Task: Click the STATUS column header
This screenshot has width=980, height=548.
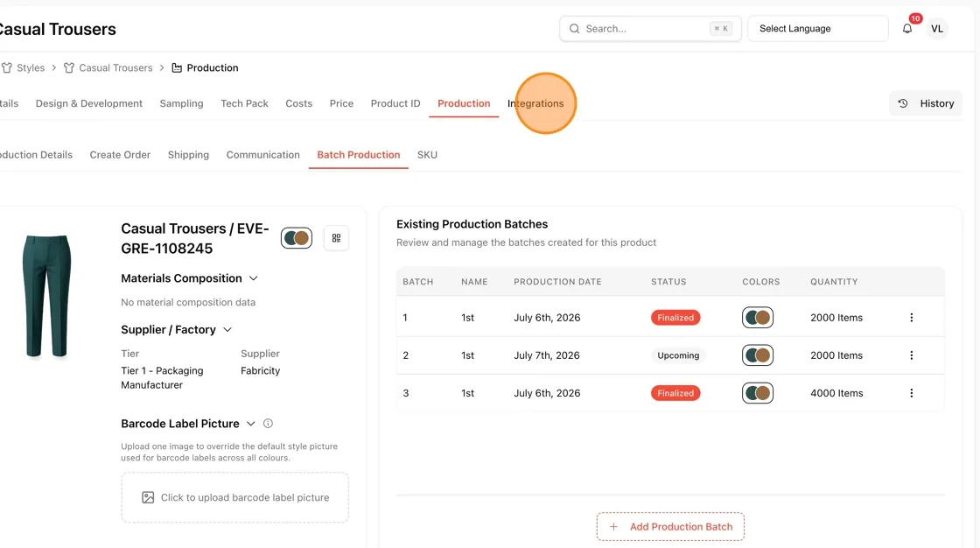Action: click(x=668, y=282)
